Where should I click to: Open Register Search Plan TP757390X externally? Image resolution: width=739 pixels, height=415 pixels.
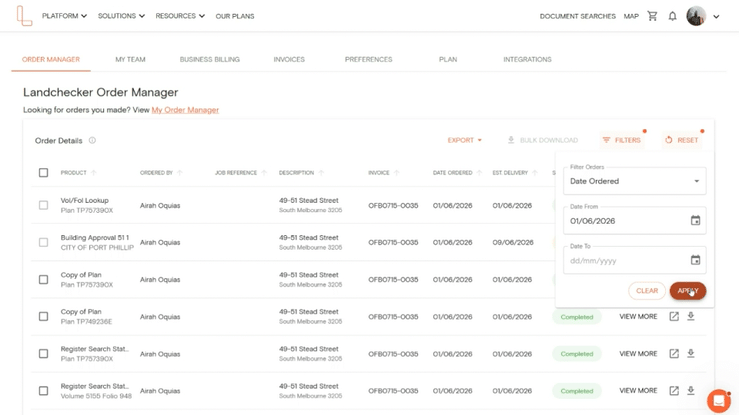(674, 354)
